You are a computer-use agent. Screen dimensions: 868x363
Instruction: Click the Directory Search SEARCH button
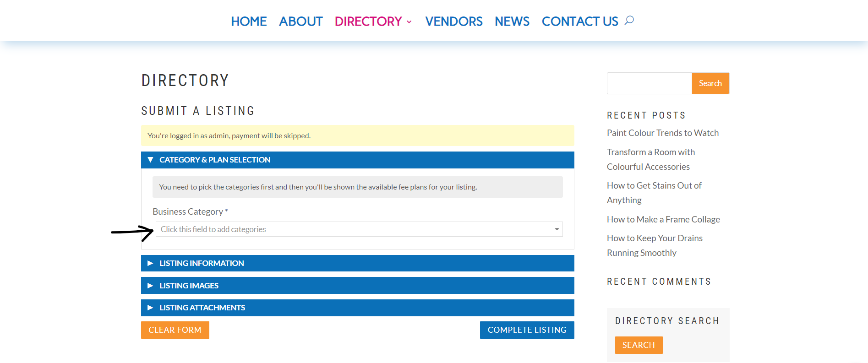coord(639,345)
